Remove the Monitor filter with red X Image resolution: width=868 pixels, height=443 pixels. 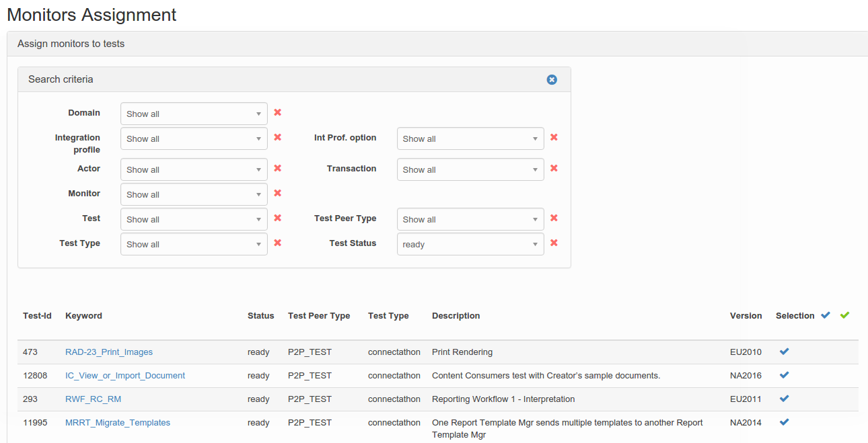[x=277, y=194]
